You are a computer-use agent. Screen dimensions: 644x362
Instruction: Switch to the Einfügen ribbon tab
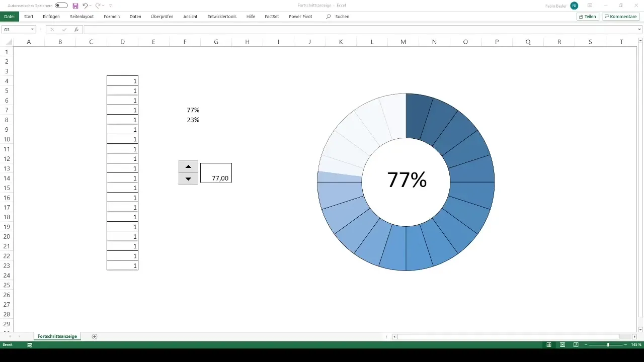click(x=51, y=17)
